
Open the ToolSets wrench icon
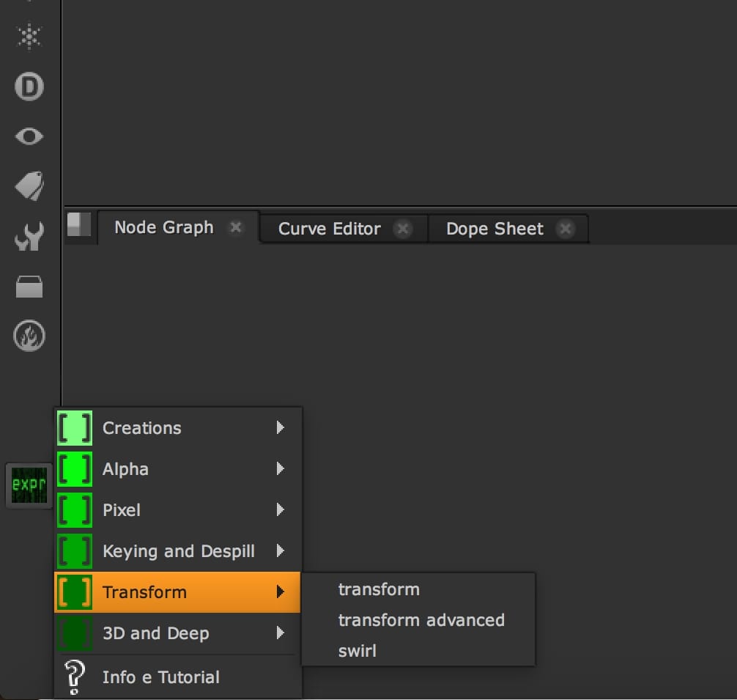(29, 237)
